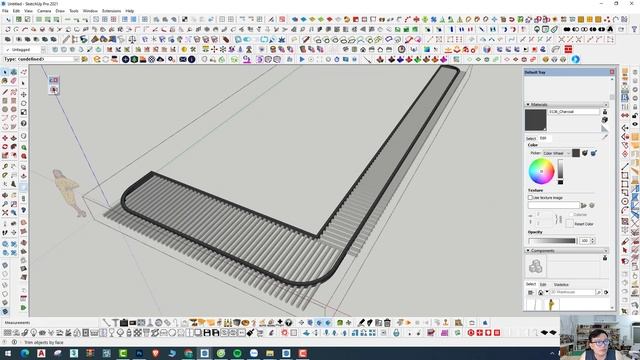
Task: Open the Draw menu
Action: pyautogui.click(x=60, y=11)
